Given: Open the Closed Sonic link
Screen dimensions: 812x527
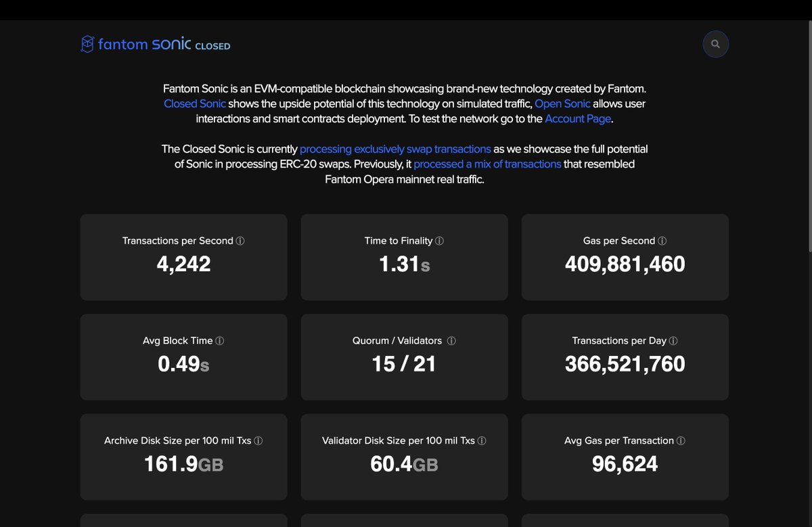Looking at the screenshot, I should pyautogui.click(x=195, y=104).
